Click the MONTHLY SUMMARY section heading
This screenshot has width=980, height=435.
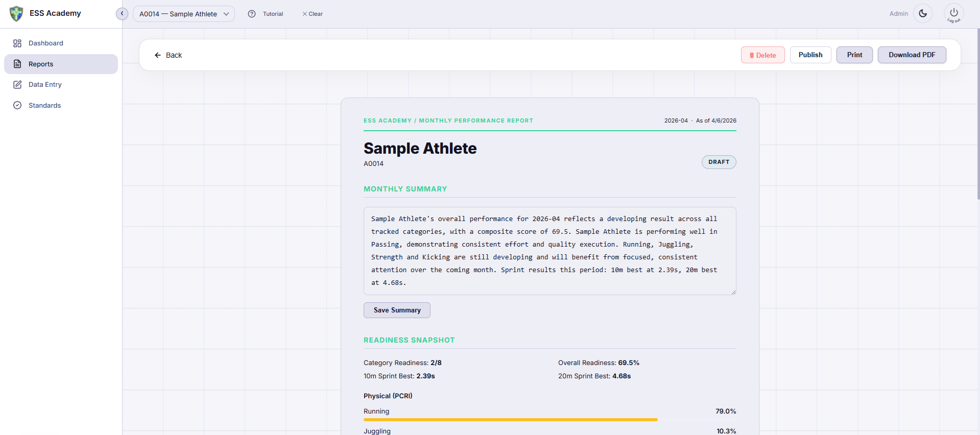click(x=405, y=189)
